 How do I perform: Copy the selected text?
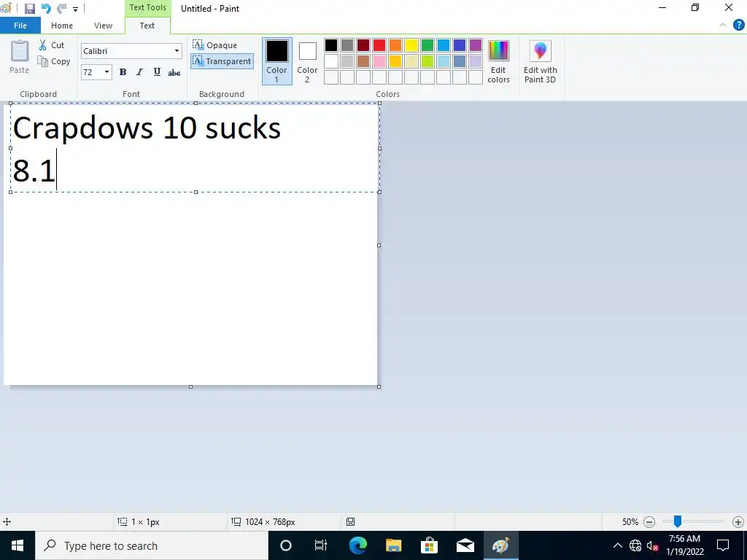pyautogui.click(x=54, y=61)
